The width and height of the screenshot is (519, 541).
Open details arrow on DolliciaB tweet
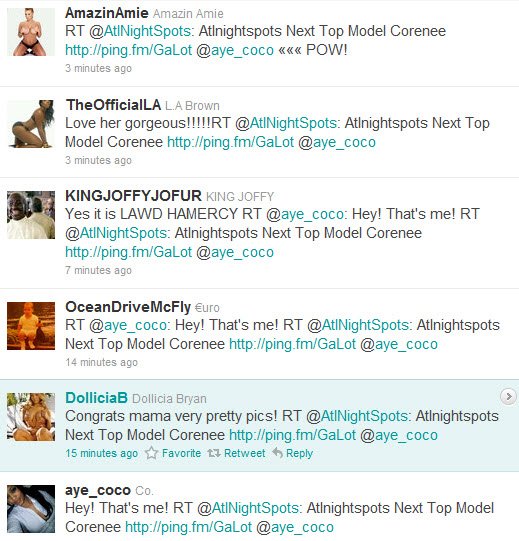pos(508,396)
